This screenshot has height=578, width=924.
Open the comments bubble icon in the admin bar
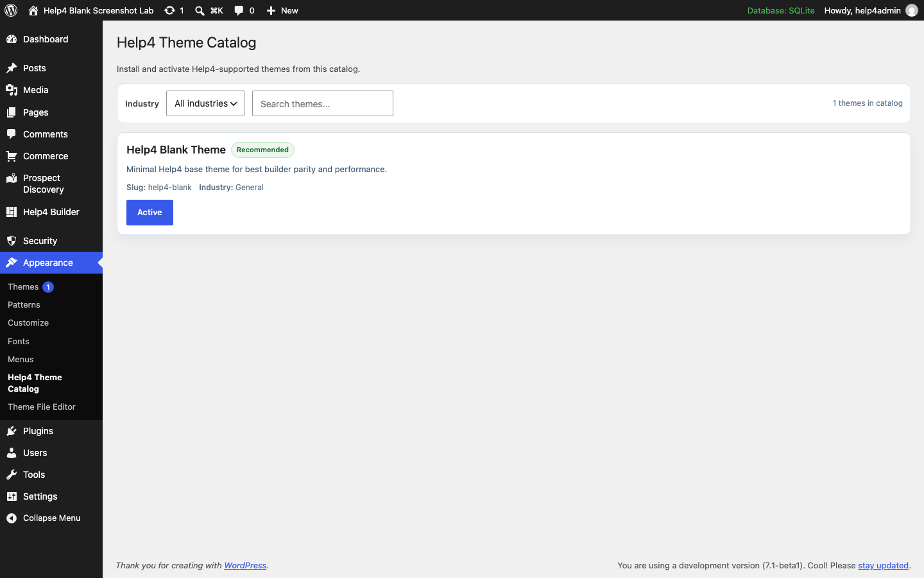(x=239, y=10)
